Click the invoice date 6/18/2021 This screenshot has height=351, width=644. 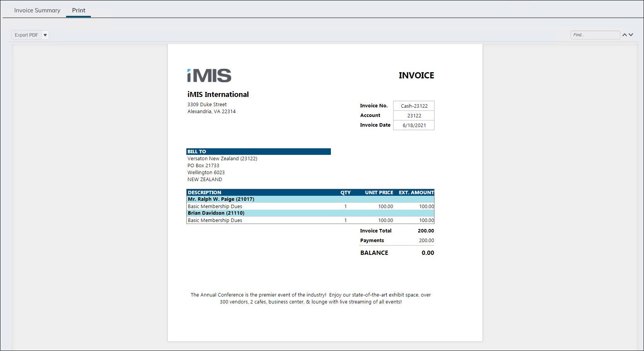click(x=414, y=125)
